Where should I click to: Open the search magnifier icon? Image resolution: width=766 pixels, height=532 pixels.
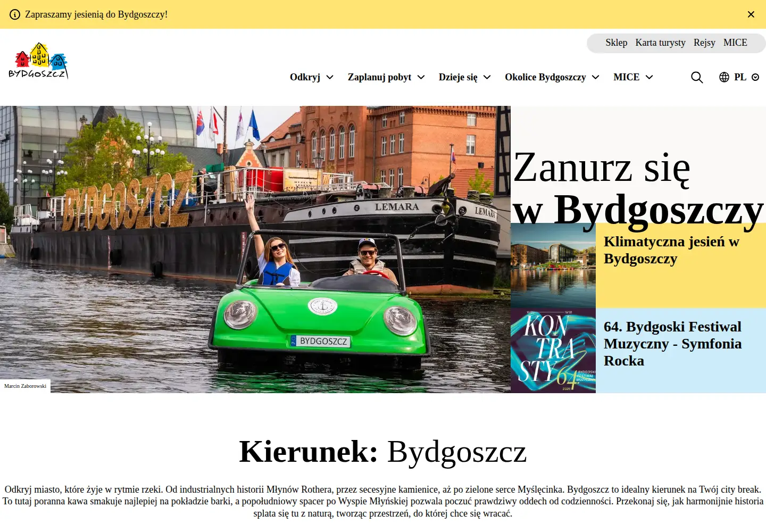tap(697, 77)
